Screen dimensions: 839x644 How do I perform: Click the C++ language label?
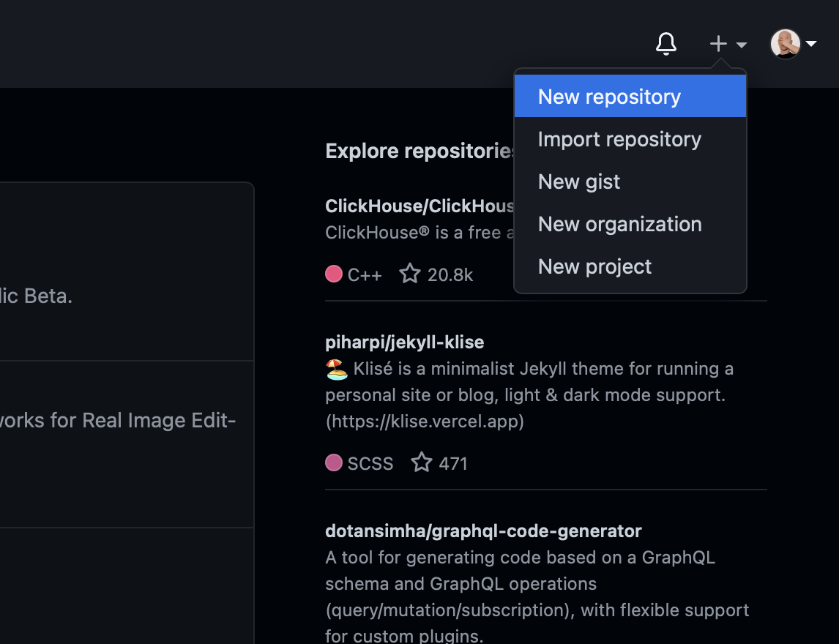click(365, 275)
